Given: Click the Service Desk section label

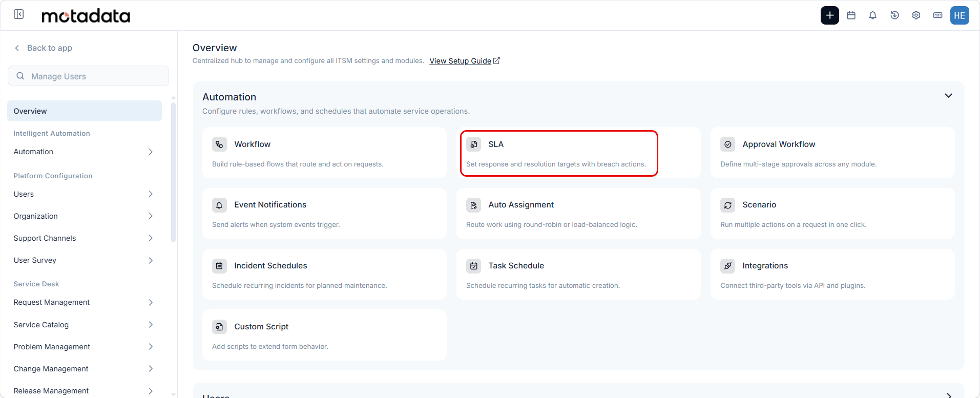Looking at the screenshot, I should pos(36,284).
